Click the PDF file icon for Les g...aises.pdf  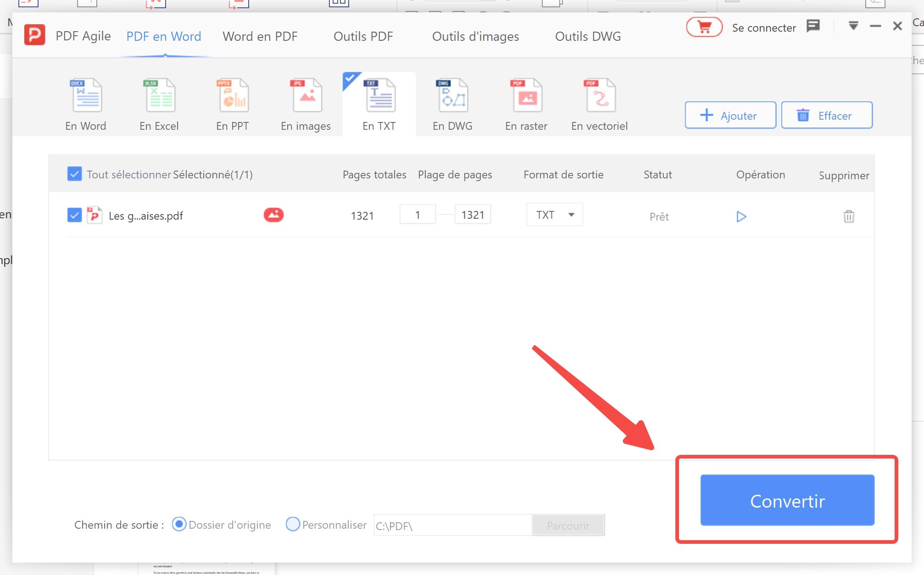coord(94,215)
